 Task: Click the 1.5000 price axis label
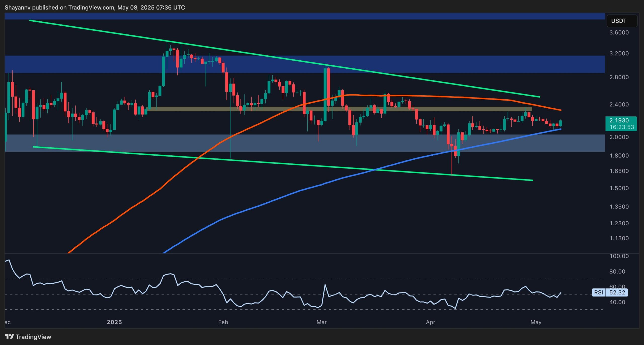(619, 188)
